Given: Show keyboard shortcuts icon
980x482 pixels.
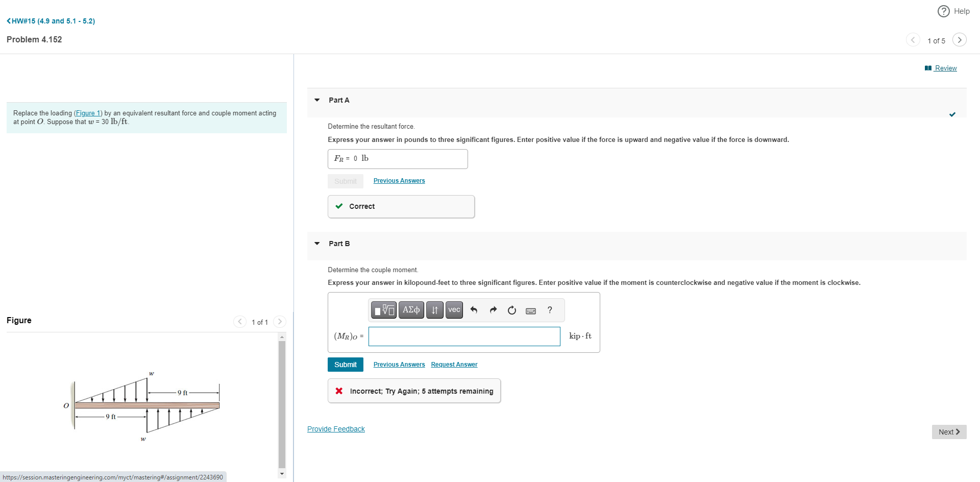Looking at the screenshot, I should (x=531, y=310).
